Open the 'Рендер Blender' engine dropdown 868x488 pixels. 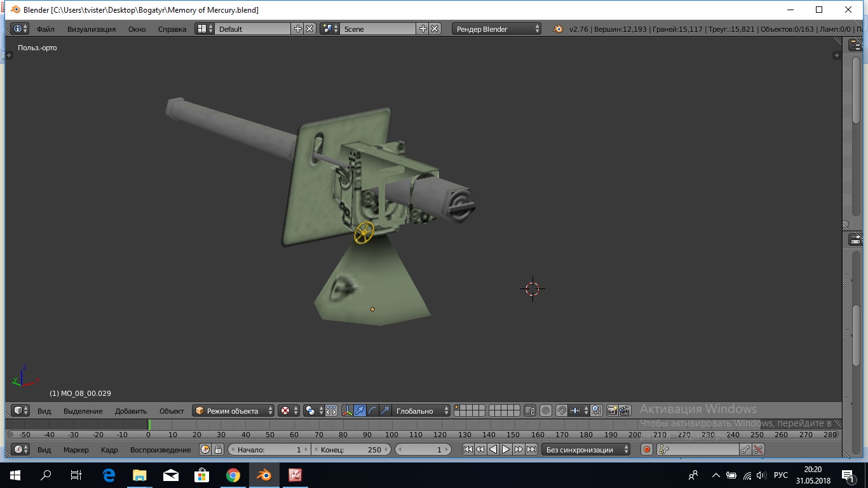497,29
